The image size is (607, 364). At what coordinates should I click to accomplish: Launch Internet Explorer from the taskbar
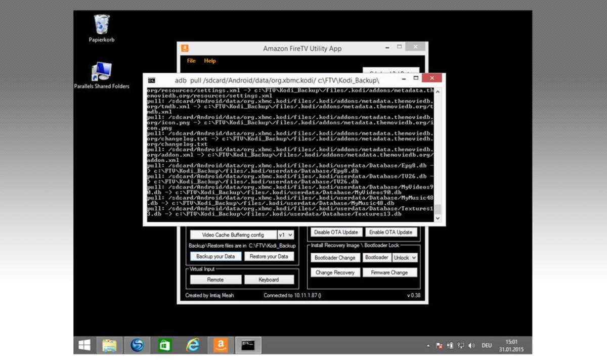(x=192, y=345)
